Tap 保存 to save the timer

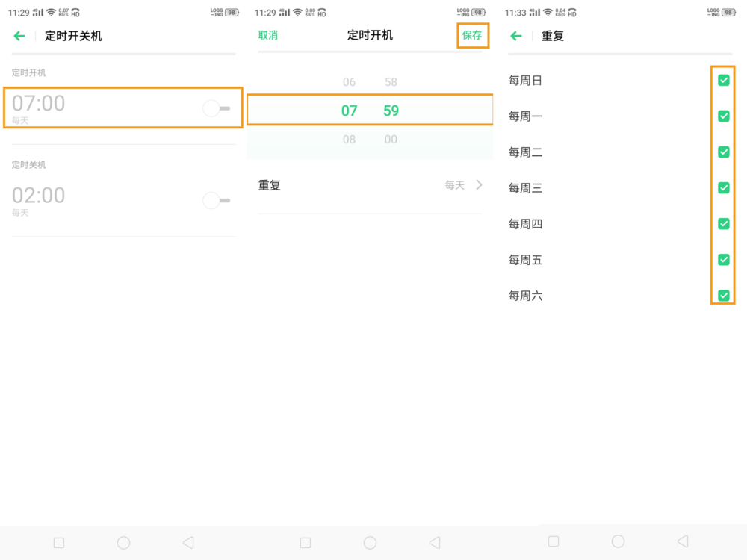[x=472, y=35]
